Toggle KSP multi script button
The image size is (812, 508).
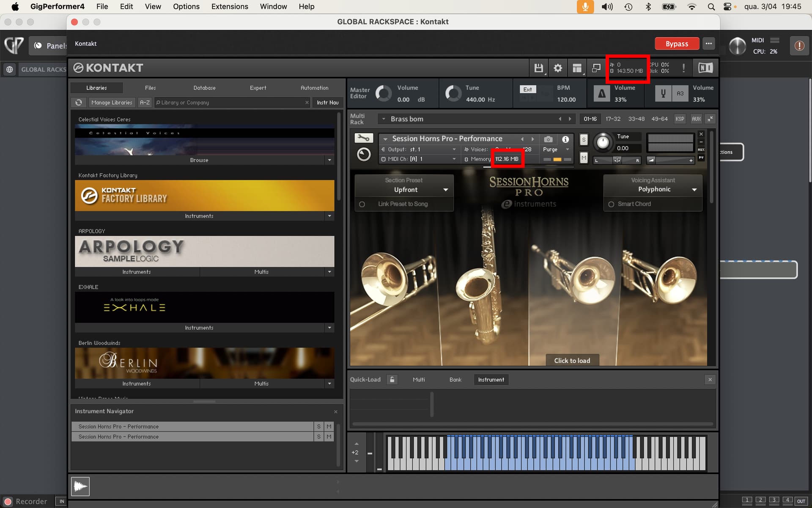pyautogui.click(x=680, y=119)
